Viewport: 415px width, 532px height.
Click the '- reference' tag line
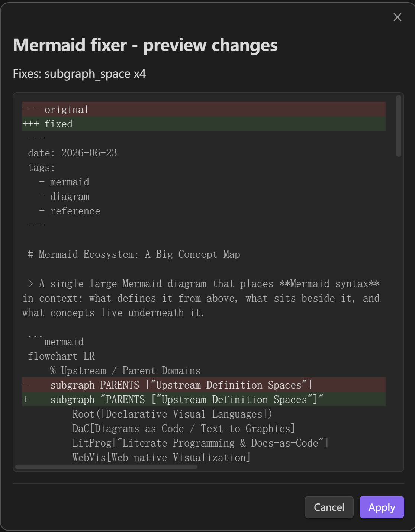70,211
